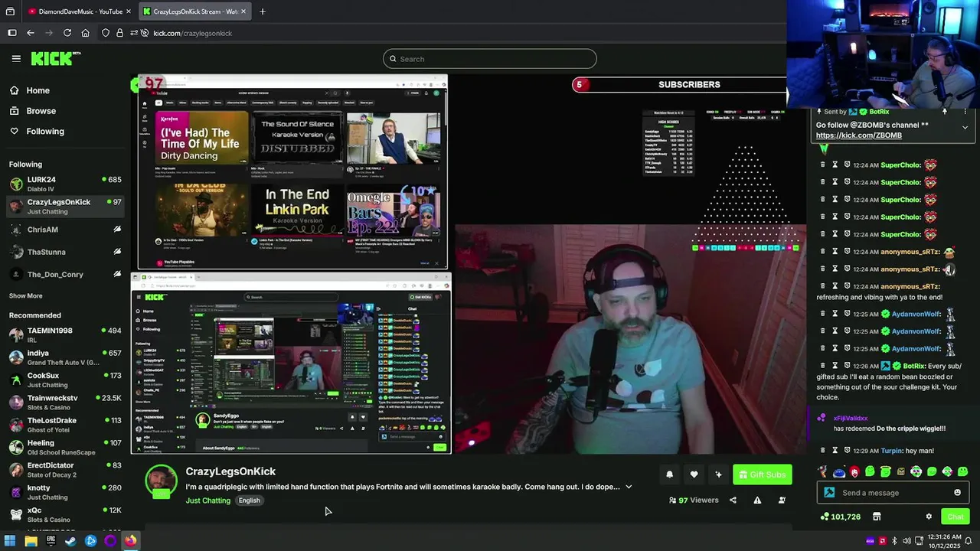
Task: Click the Search field at the top
Action: coord(490,59)
